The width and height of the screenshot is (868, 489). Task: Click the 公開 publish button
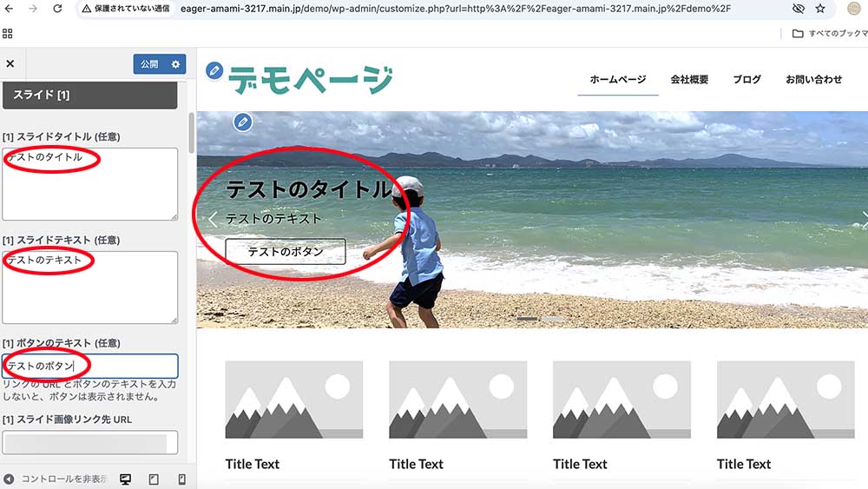click(149, 64)
